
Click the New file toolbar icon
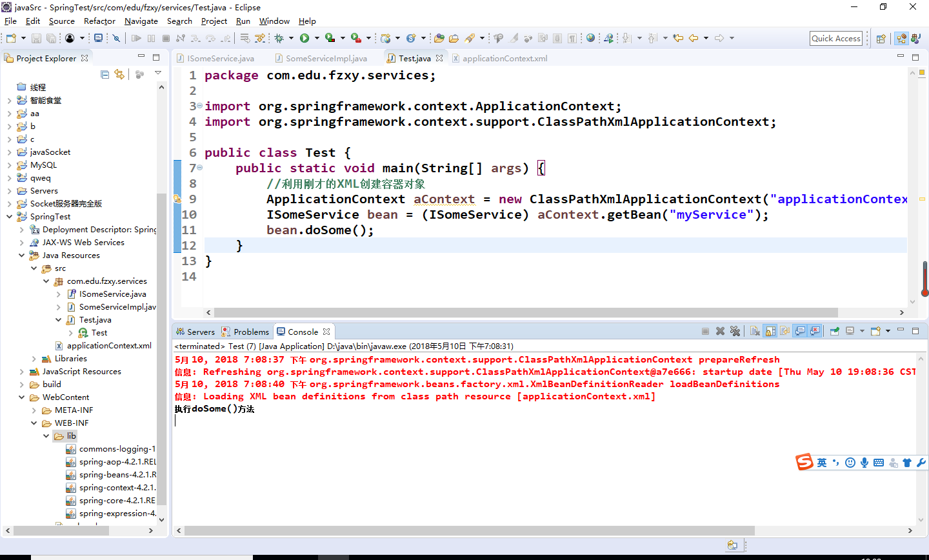pos(11,38)
